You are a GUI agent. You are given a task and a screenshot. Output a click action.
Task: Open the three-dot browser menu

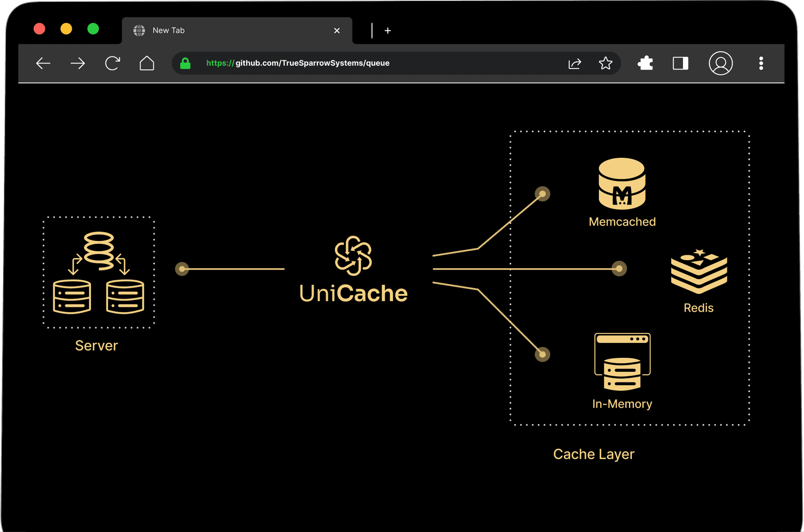point(761,63)
